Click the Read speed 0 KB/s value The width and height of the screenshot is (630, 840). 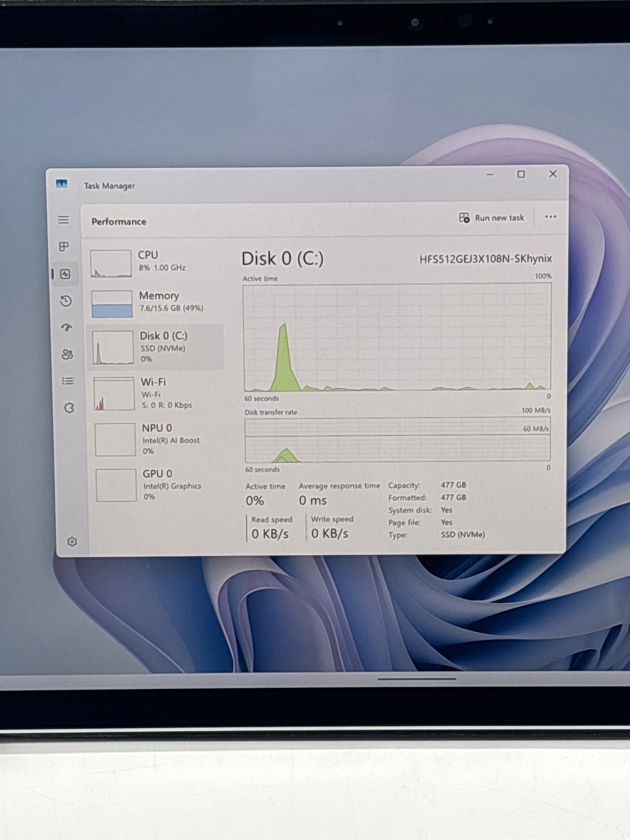270,534
